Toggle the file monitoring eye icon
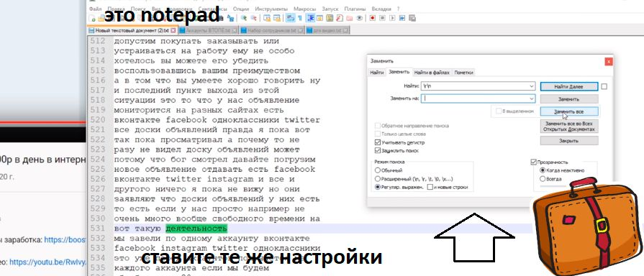The height and width of the screenshot is (276, 644). [x=359, y=18]
